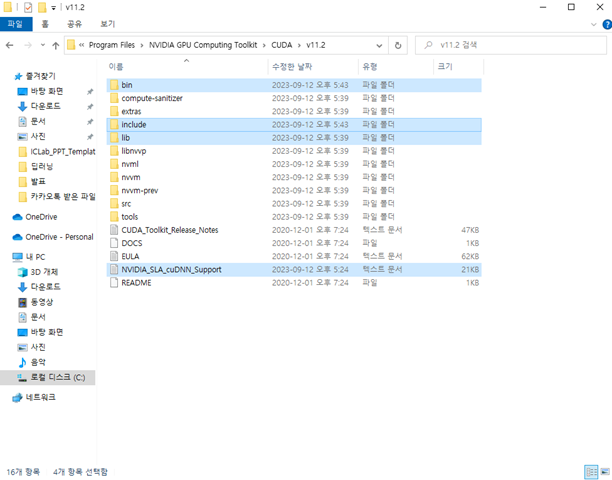This screenshot has width=612, height=480.
Task: Select CUDA_Toolkit_Release_Notes file icon
Action: point(114,230)
